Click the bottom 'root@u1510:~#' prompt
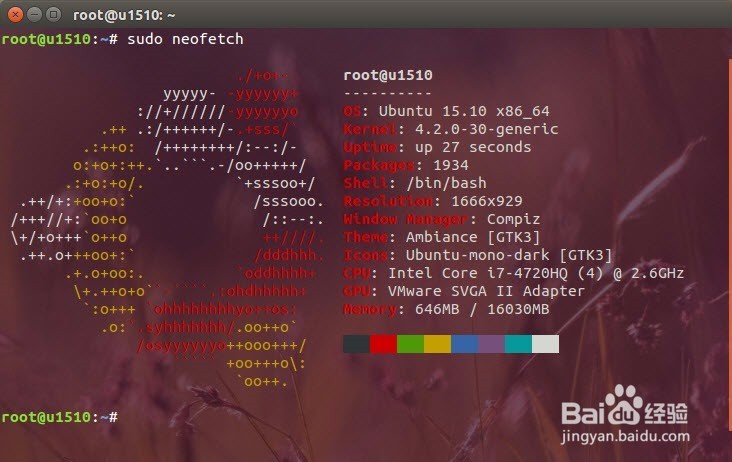 pos(60,417)
